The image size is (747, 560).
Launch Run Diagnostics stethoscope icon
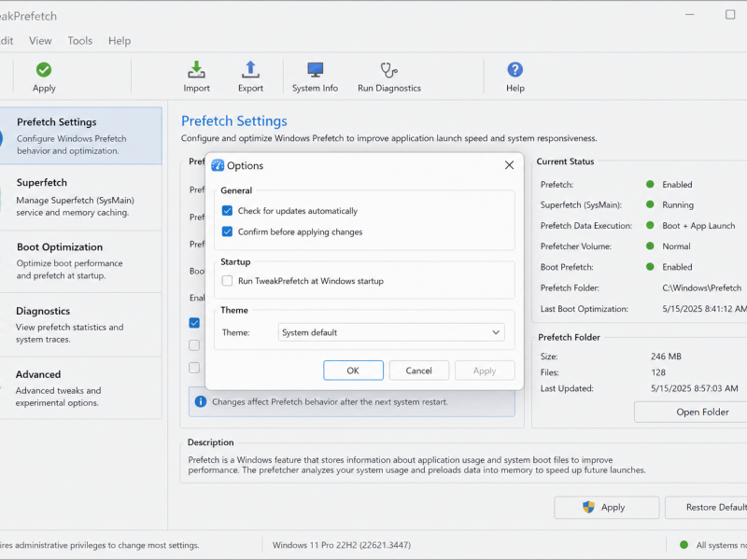coord(389,71)
